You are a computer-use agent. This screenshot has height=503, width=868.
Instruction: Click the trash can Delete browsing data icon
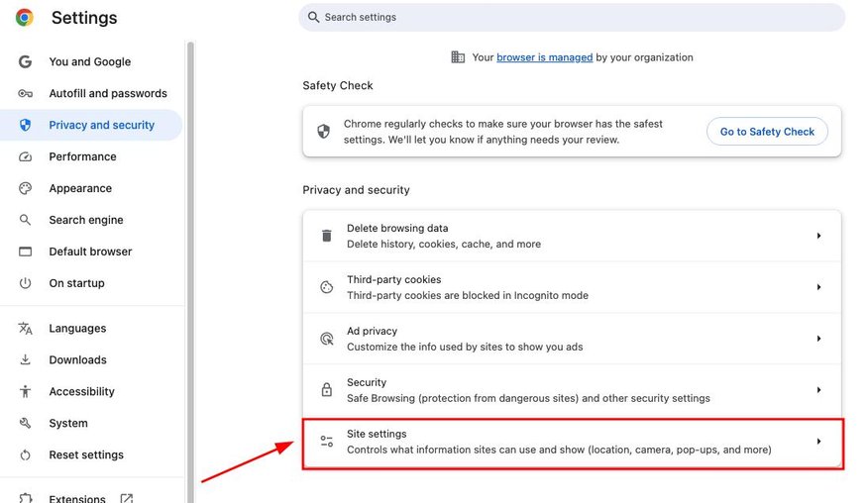tap(327, 236)
